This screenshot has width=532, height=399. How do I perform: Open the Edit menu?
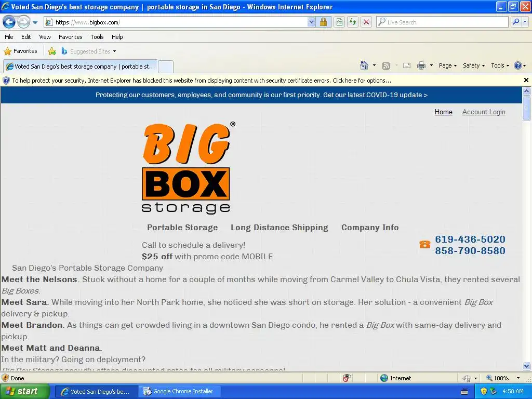point(26,37)
